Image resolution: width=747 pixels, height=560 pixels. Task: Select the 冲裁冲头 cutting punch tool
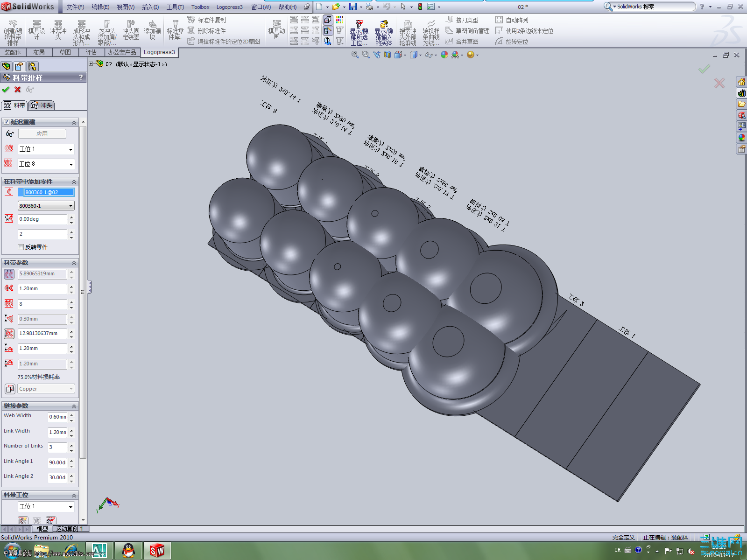coord(58,31)
